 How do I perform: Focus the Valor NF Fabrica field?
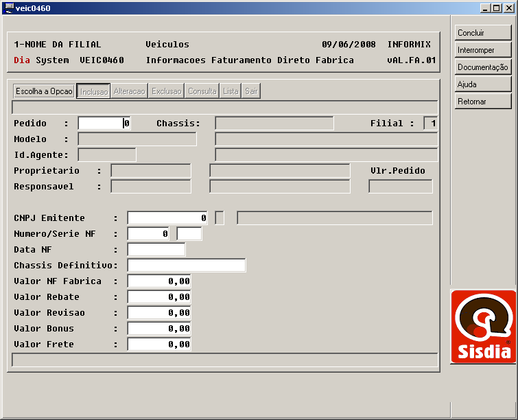159,281
